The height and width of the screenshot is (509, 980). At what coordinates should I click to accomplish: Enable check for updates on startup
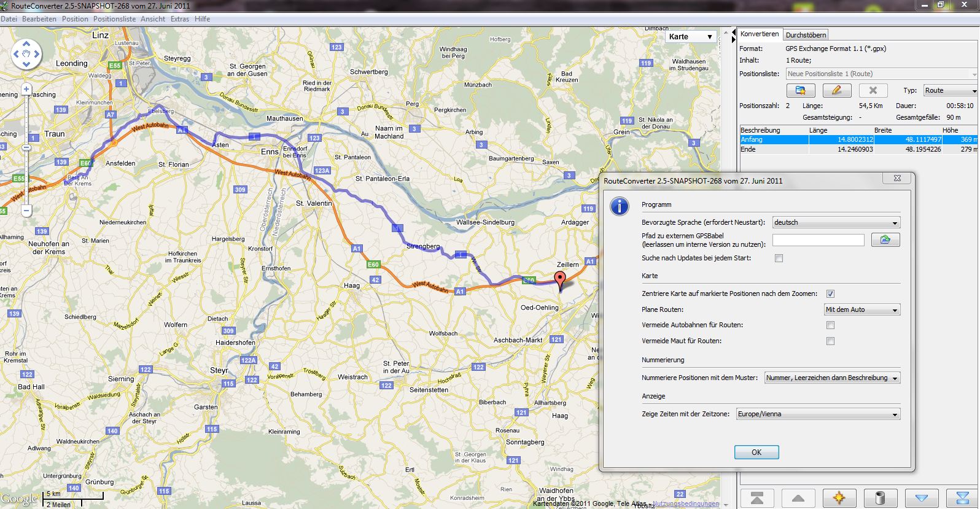779,258
